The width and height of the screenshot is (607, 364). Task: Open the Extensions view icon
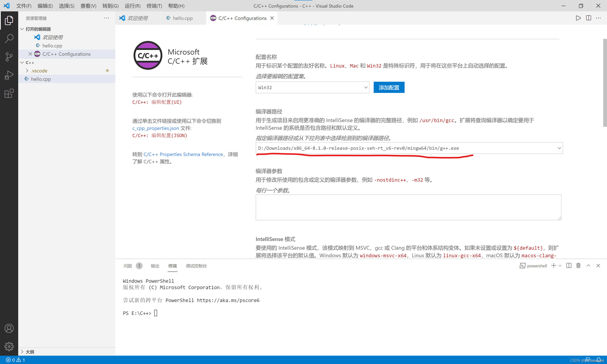coord(9,93)
